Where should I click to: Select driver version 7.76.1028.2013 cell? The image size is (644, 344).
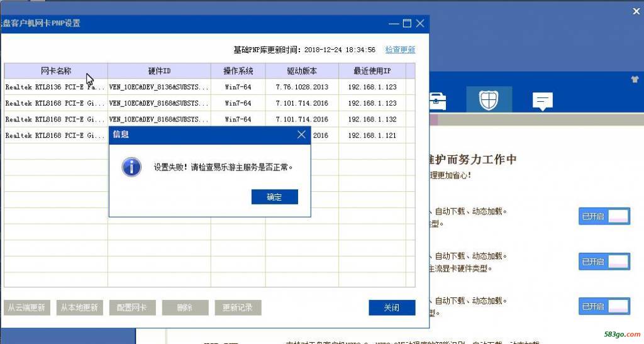coord(302,87)
